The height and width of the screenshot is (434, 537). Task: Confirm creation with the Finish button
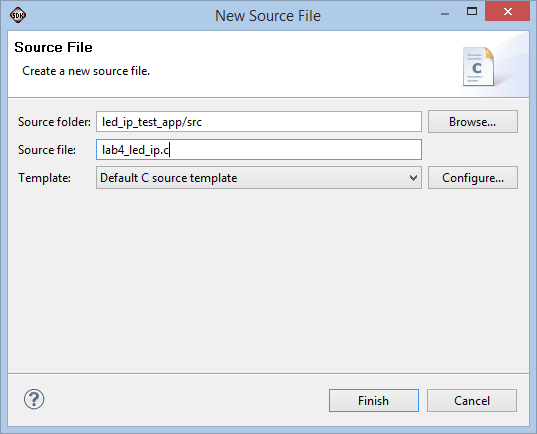coord(374,400)
